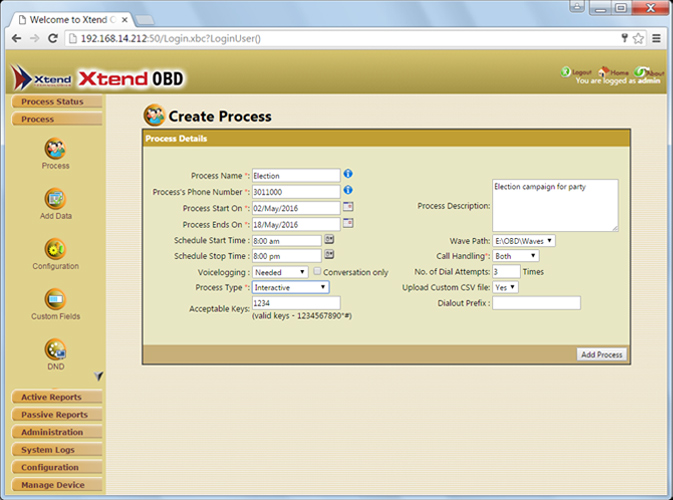Click the Create Process heading icon
The height and width of the screenshot is (500, 673).
pos(154,115)
